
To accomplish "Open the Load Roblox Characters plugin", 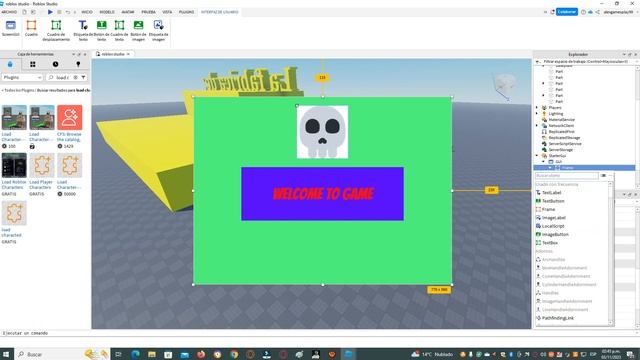I will 14,165.
